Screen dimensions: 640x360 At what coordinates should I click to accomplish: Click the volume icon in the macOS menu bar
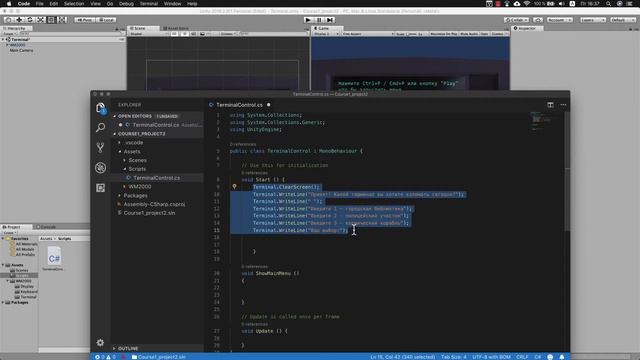coord(561,4)
